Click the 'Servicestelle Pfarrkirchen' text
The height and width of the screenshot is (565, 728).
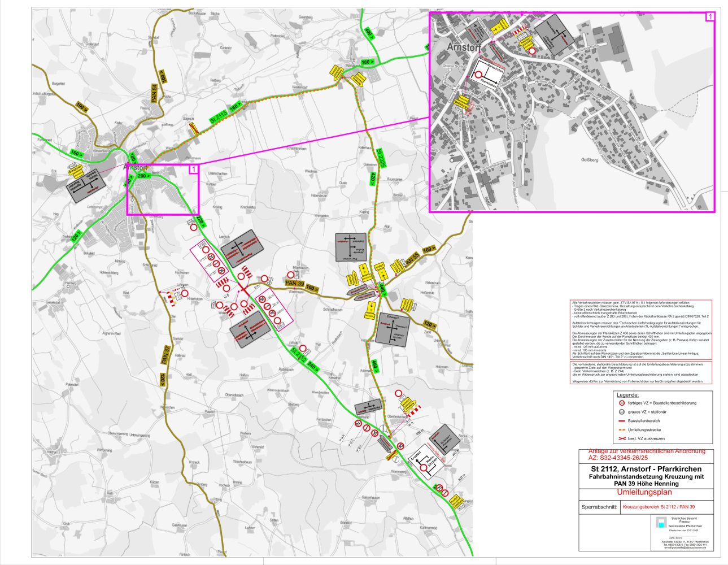pos(685,526)
